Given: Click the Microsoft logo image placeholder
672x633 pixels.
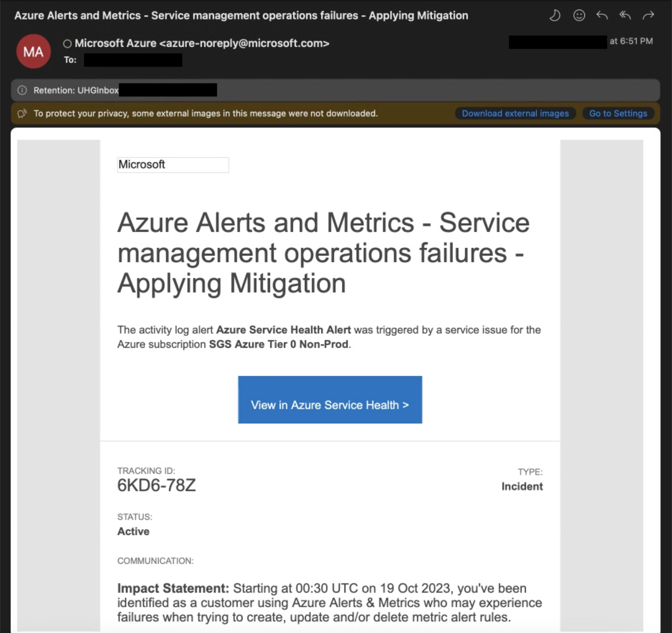Looking at the screenshot, I should (x=173, y=165).
